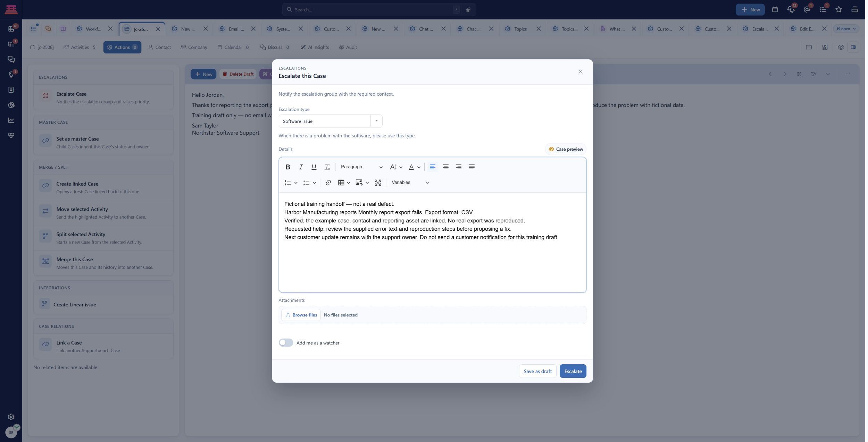The height and width of the screenshot is (442, 868).
Task: Open the AI Insights tab
Action: [x=315, y=47]
